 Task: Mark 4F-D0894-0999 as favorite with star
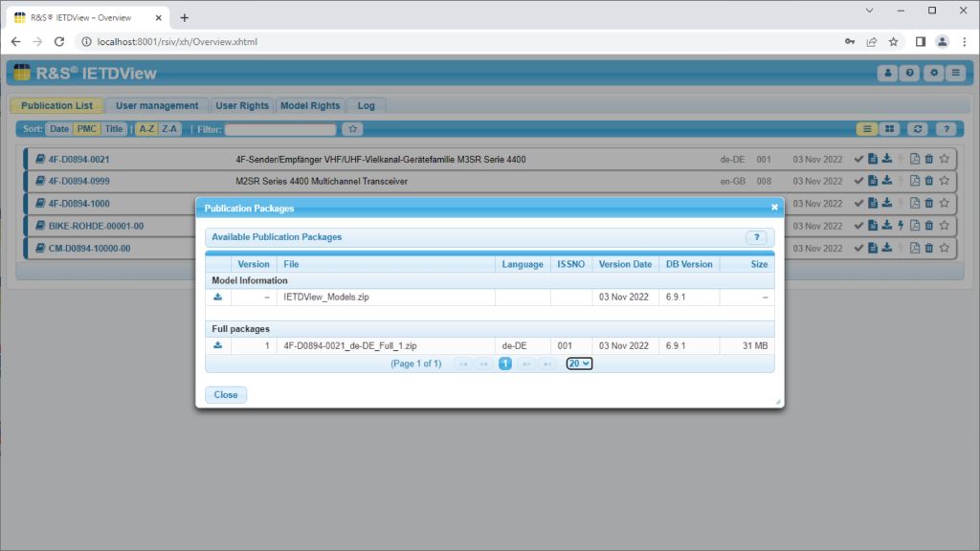click(945, 181)
